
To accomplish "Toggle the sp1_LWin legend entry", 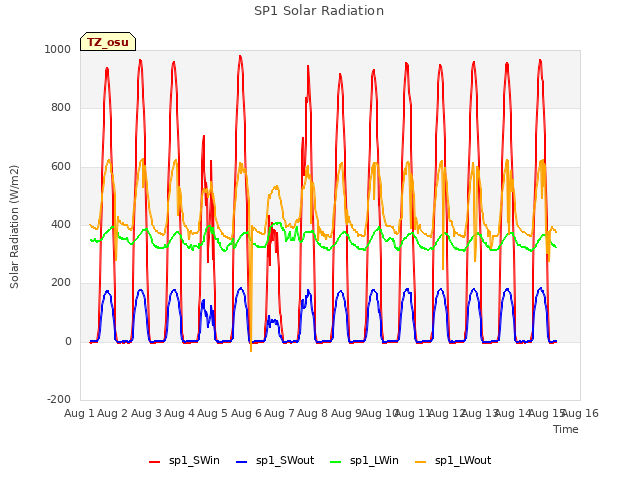I will (364, 461).
